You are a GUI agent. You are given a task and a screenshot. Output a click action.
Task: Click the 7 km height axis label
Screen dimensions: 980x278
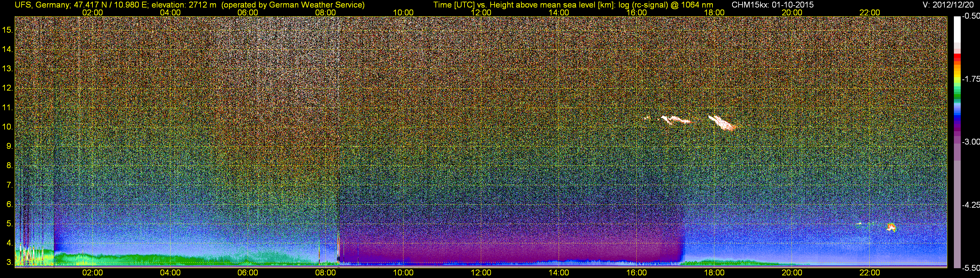click(x=9, y=185)
